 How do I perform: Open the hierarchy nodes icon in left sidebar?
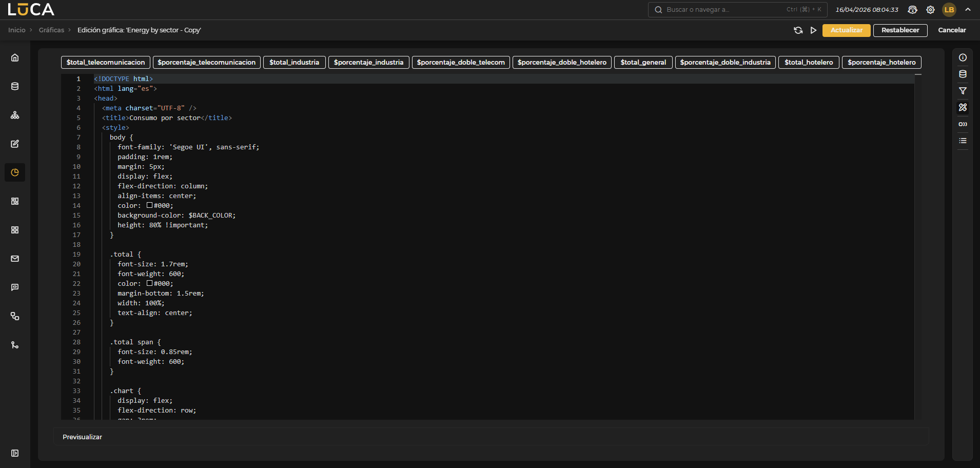pos(15,115)
